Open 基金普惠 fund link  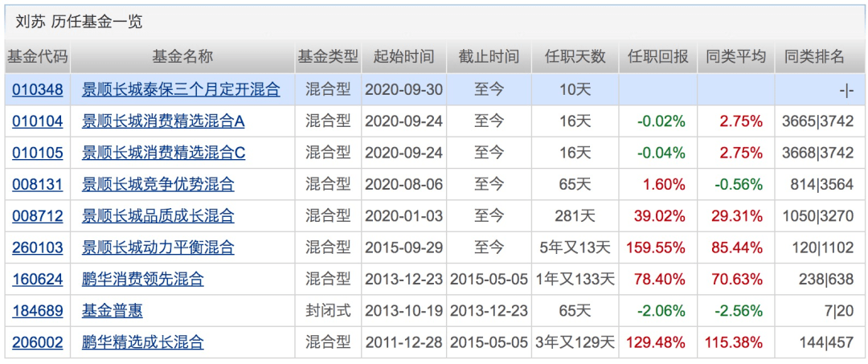coord(113,310)
